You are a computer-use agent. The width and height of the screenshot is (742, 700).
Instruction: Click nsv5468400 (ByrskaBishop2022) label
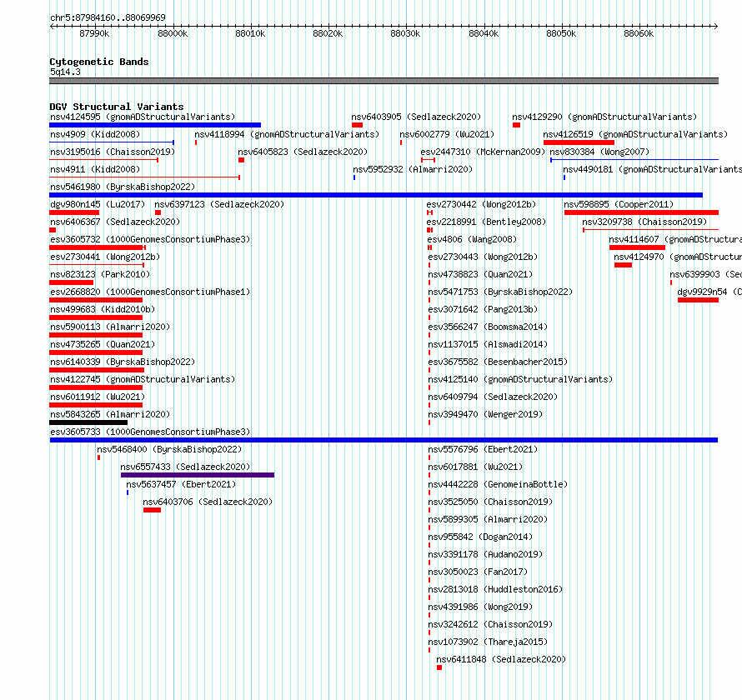(169, 449)
